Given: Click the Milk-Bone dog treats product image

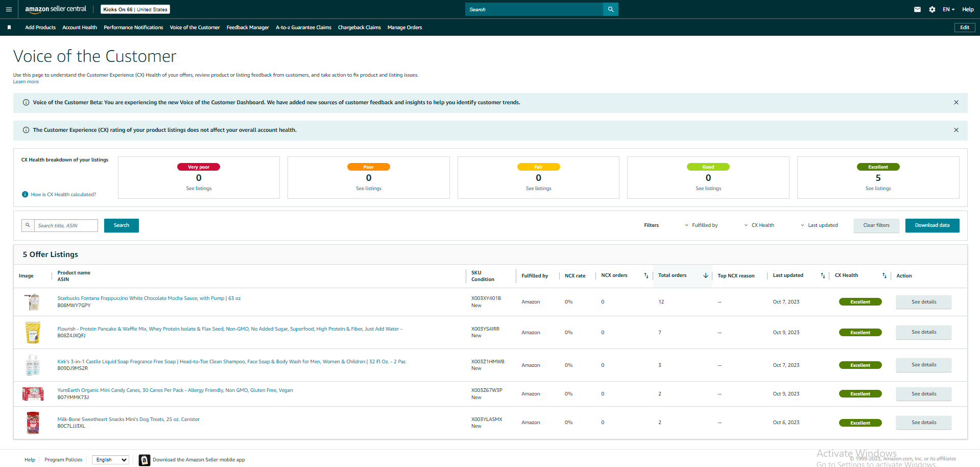Looking at the screenshot, I should pyautogui.click(x=33, y=423).
